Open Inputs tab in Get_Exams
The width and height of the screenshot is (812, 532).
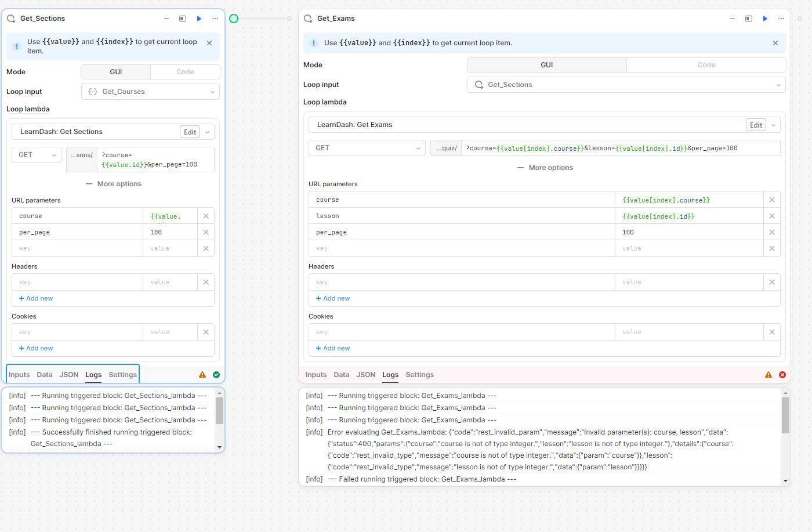tap(316, 375)
